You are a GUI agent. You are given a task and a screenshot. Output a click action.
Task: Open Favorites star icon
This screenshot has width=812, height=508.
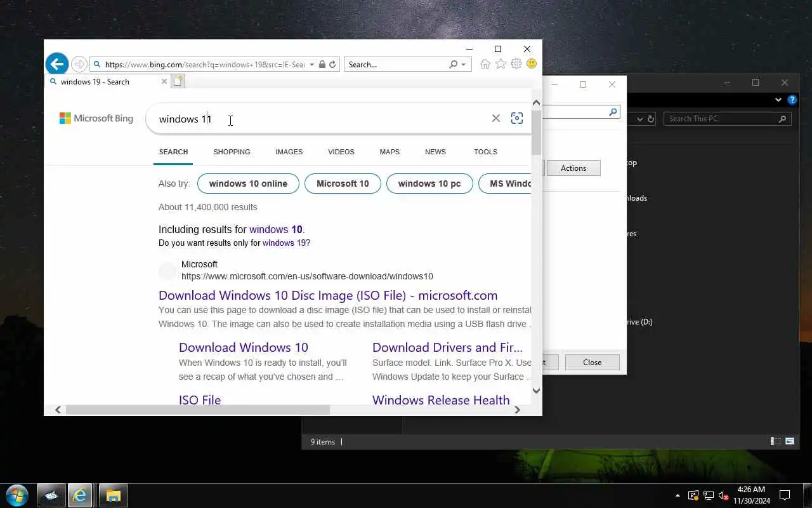pos(501,64)
